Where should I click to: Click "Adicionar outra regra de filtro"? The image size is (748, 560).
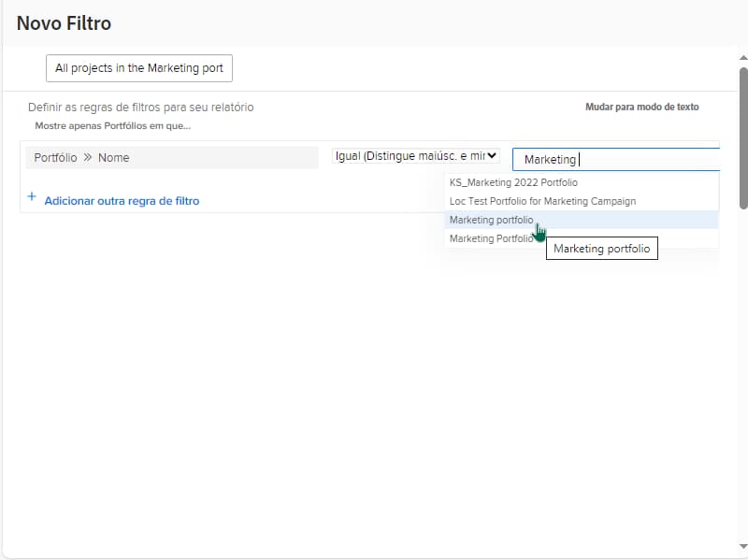[120, 198]
